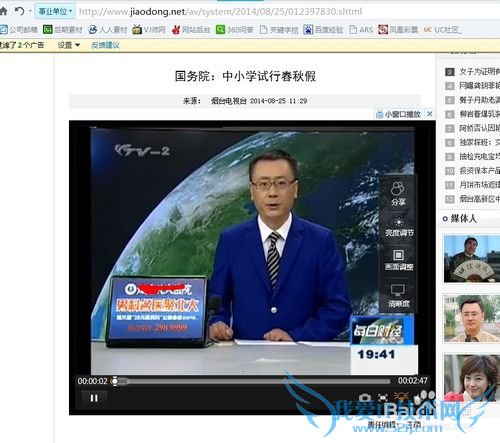Open the 网站后台 bookmark
500x443 pixels.
tap(191, 30)
